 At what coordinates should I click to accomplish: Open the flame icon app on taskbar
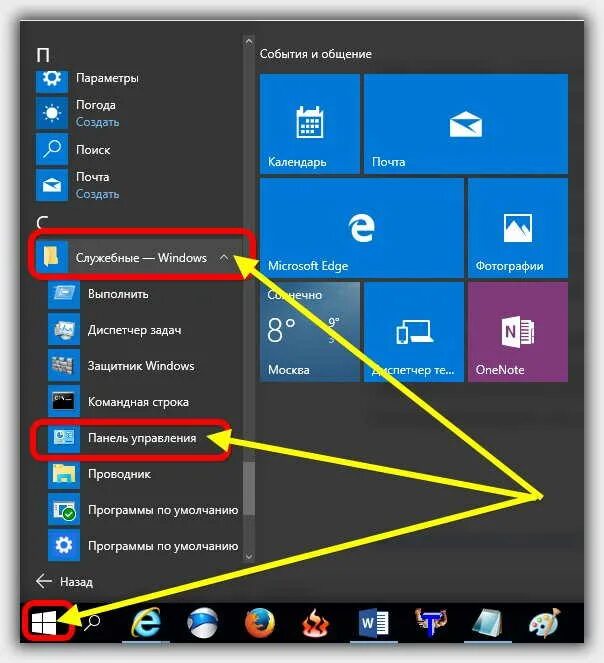[x=316, y=623]
